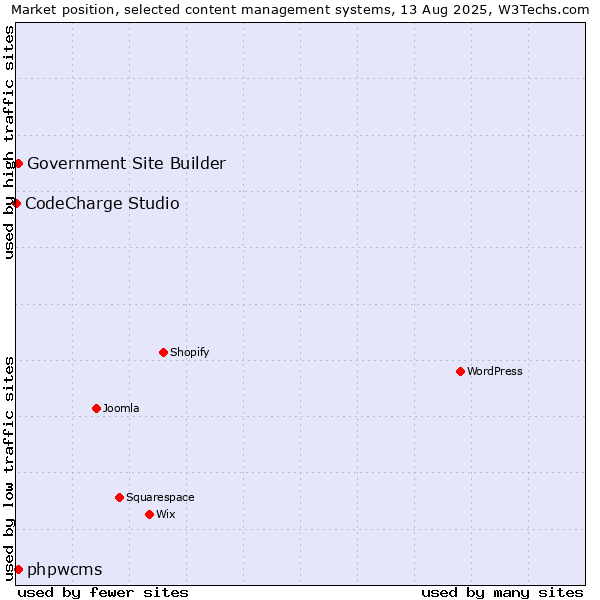The image size is (600, 600).
Task: Click the red Joomla marker
Action: [96, 408]
